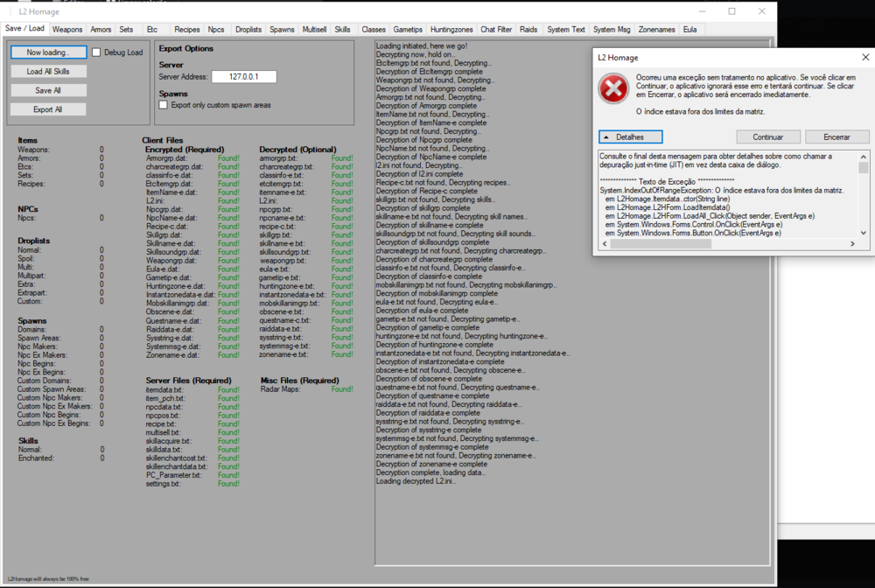This screenshot has width=875, height=588.
Task: Select the Multisell tab
Action: (314, 30)
